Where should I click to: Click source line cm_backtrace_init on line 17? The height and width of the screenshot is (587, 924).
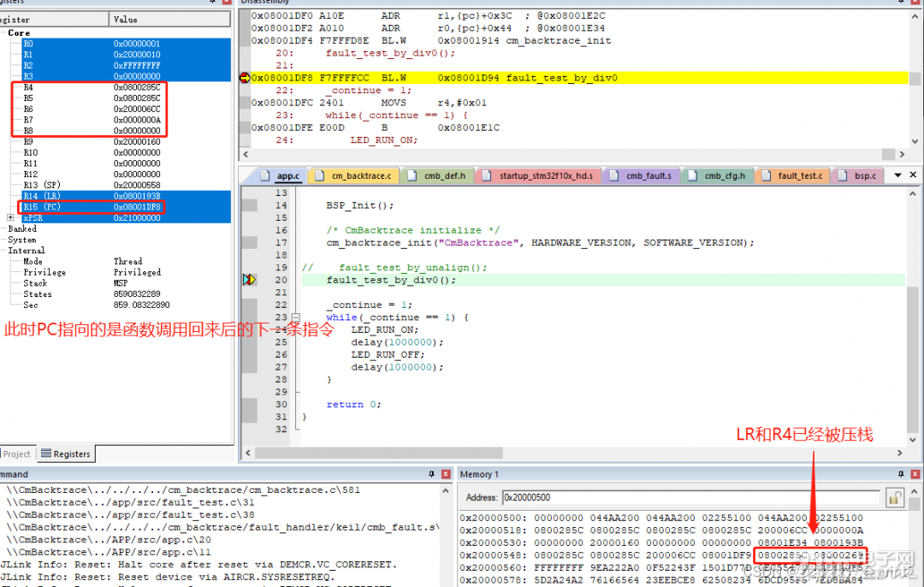(x=540, y=243)
